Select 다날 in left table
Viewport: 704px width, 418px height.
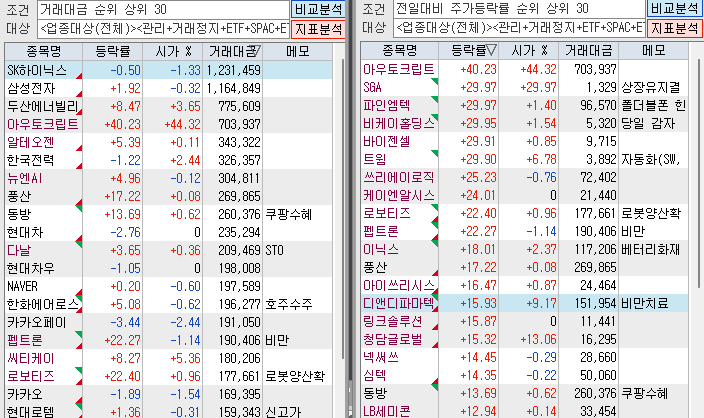pyautogui.click(x=19, y=250)
